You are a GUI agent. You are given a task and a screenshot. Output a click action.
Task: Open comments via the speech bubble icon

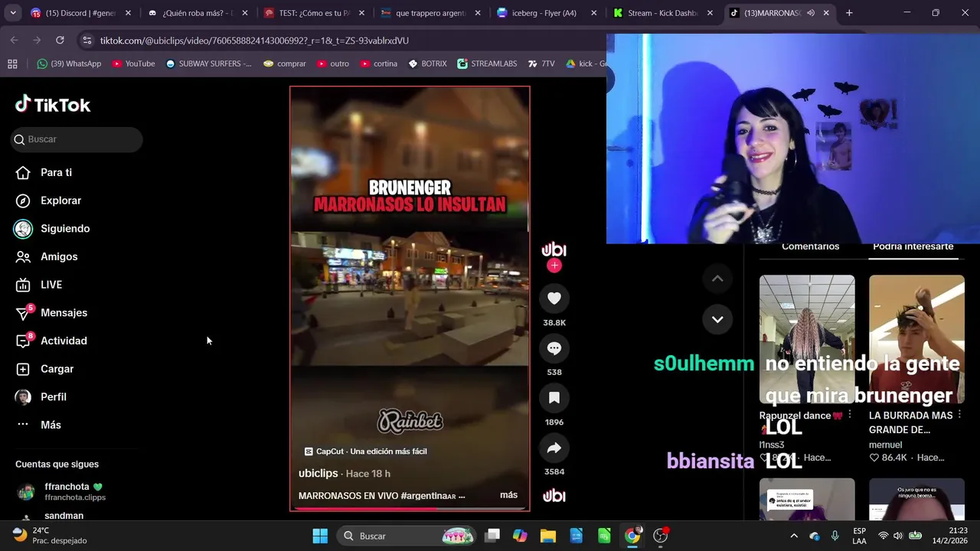(x=554, y=348)
